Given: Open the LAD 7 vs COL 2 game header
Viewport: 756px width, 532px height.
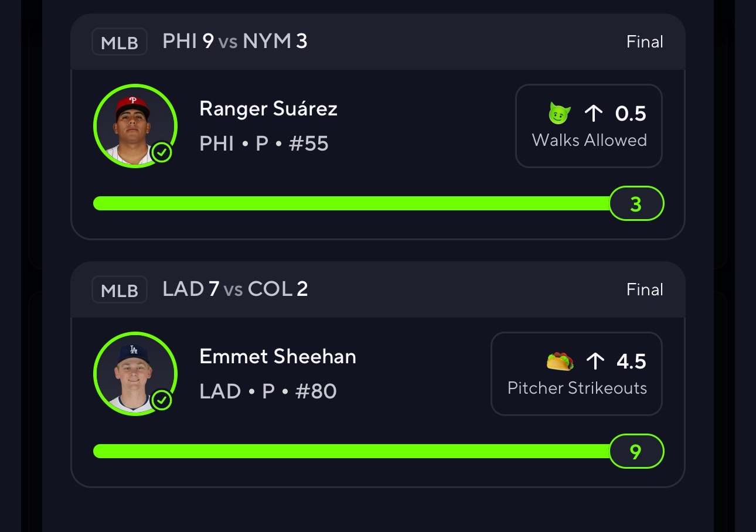Looking at the screenshot, I should 235,289.
